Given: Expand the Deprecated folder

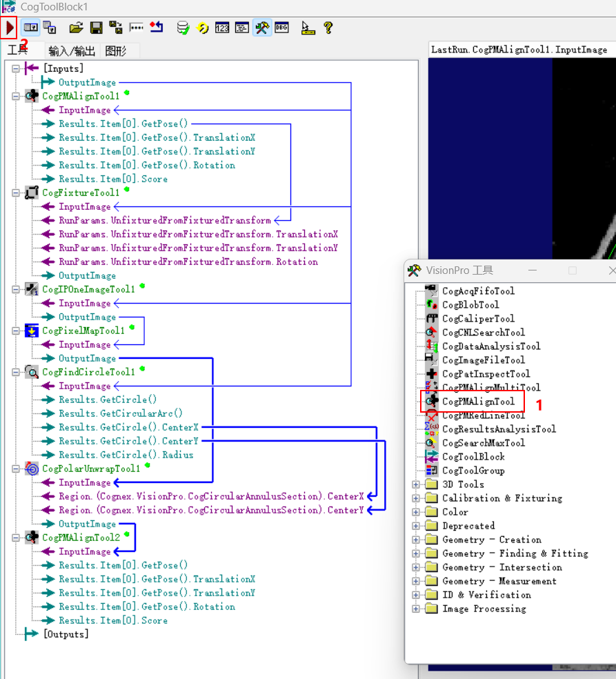Looking at the screenshot, I should pos(416,526).
